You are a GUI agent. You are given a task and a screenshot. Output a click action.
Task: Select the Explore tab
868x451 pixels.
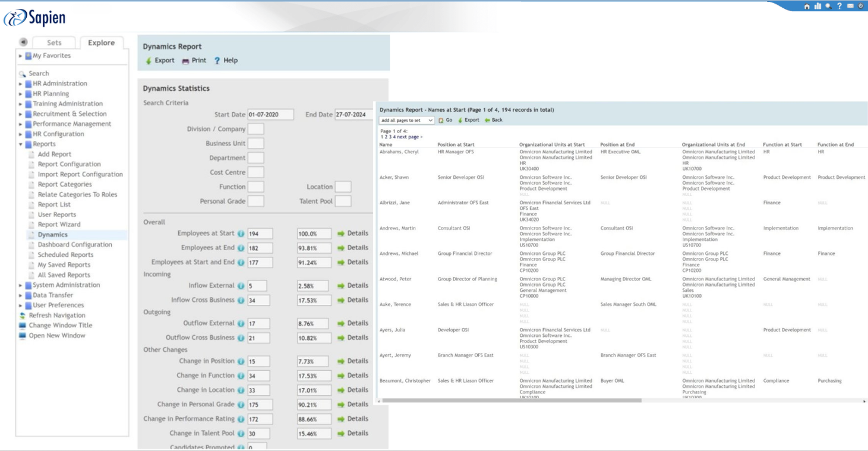101,43
